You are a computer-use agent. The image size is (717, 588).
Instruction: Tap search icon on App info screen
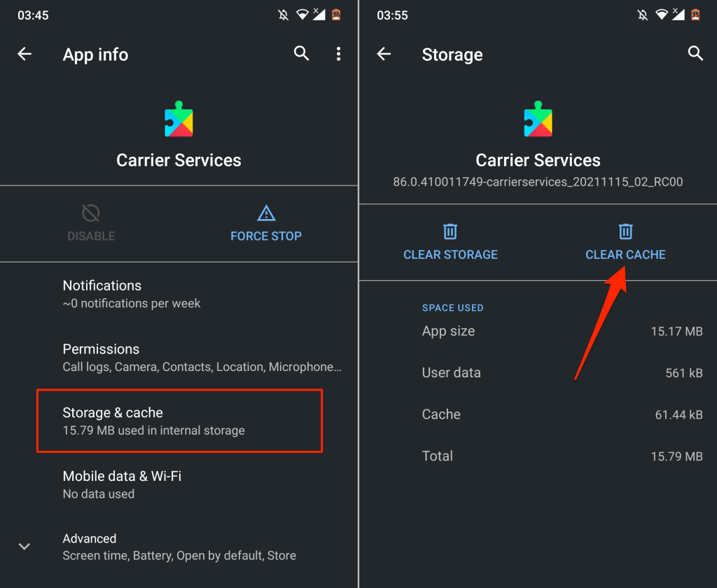301,54
